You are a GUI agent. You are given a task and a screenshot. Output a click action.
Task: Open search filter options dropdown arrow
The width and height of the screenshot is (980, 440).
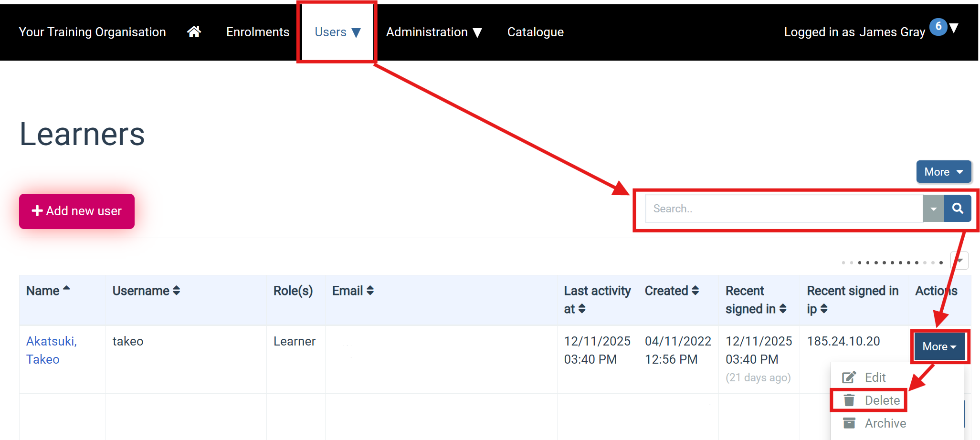pos(933,209)
